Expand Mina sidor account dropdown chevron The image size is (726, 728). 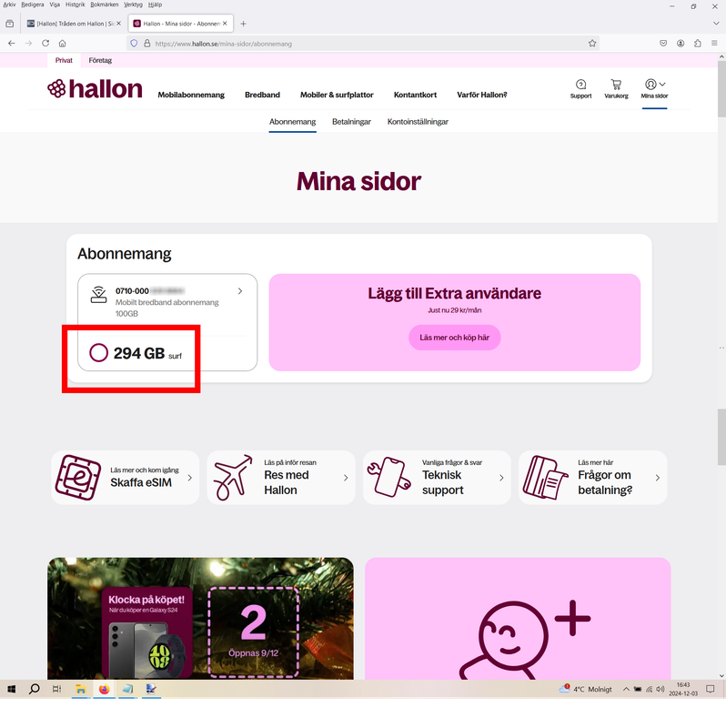662,84
